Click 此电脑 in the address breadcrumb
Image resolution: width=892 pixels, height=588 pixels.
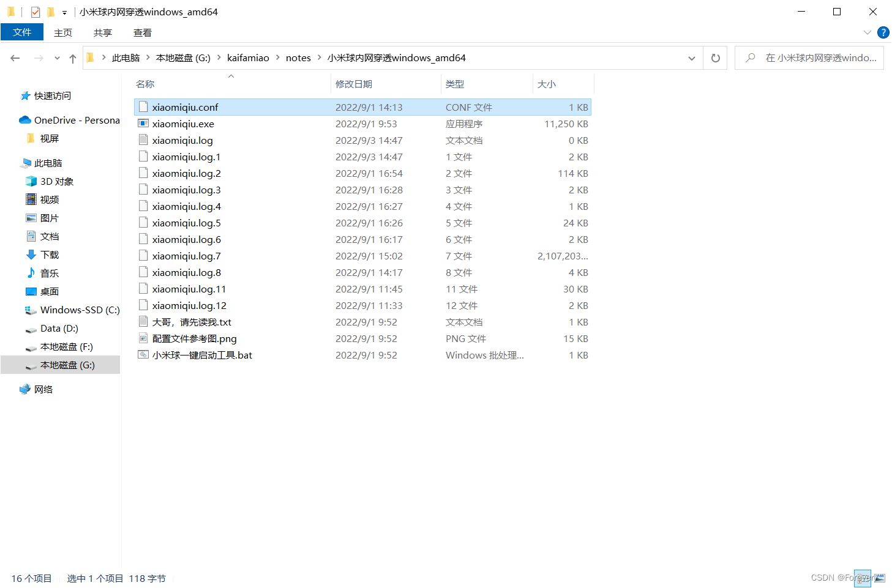(x=126, y=58)
